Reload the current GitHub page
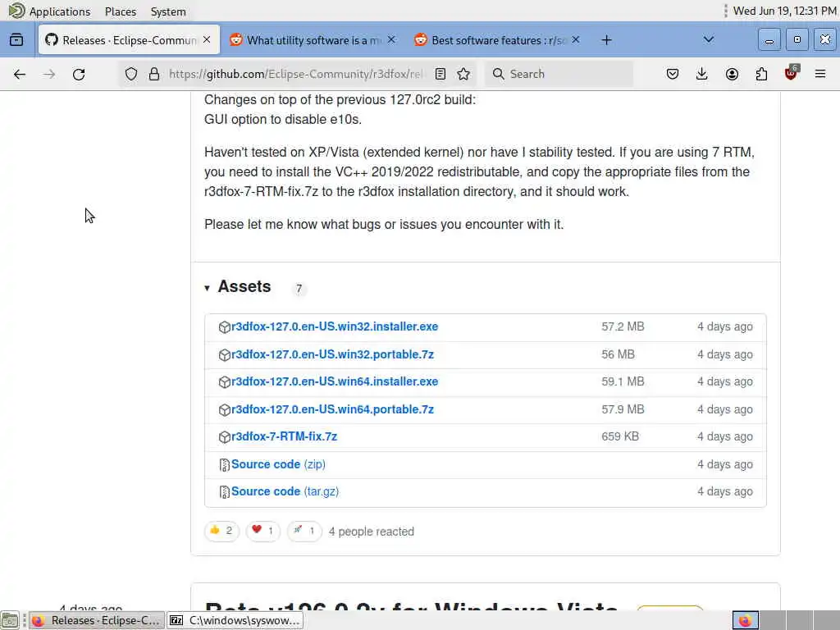 point(79,74)
